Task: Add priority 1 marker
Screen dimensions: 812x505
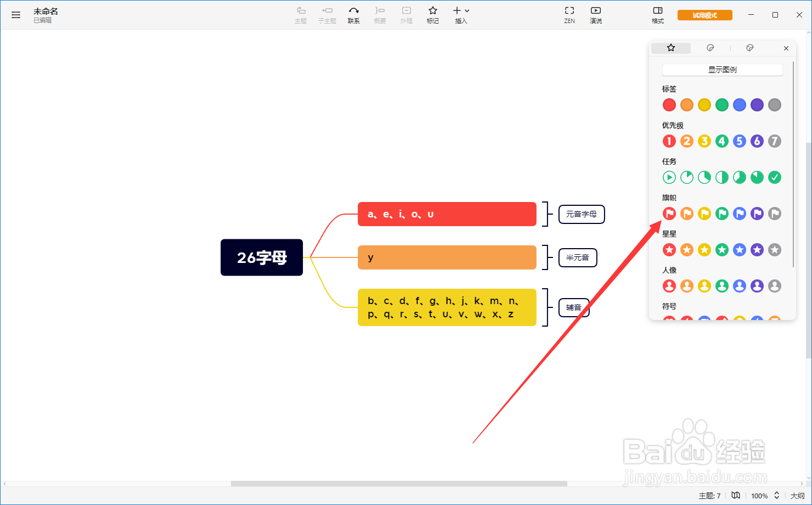Action: (669, 141)
